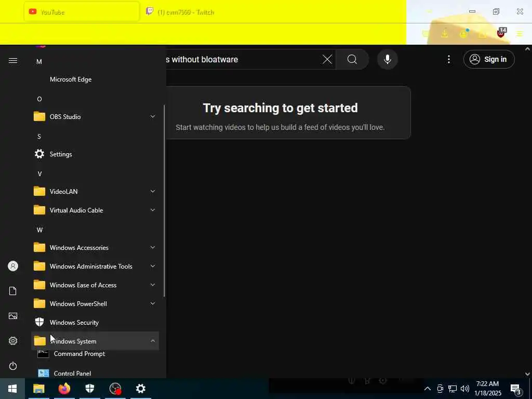Expand the Windows Ease of Access folder
Viewport: 532px width, 399px height.
point(95,285)
